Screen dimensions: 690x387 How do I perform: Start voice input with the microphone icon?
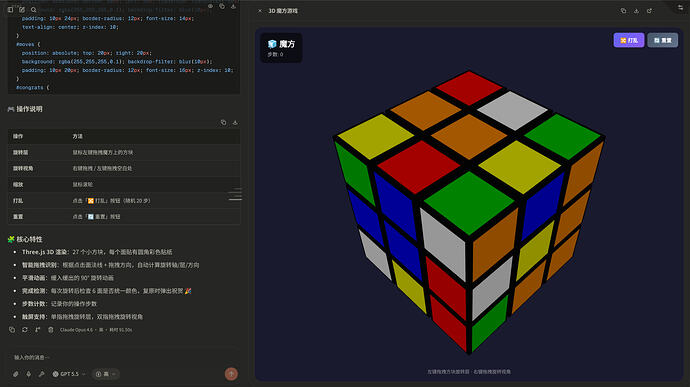coord(28,374)
